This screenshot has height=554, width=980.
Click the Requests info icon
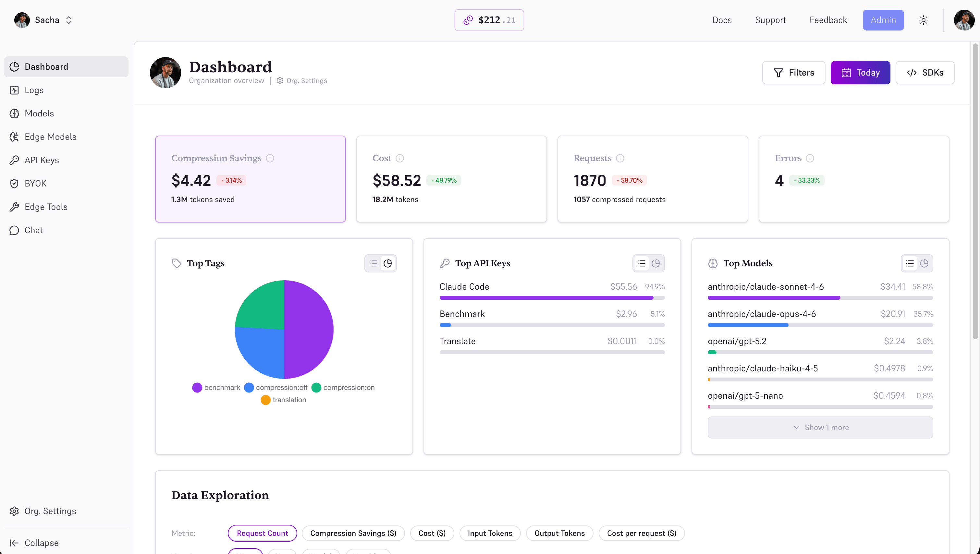pos(620,158)
